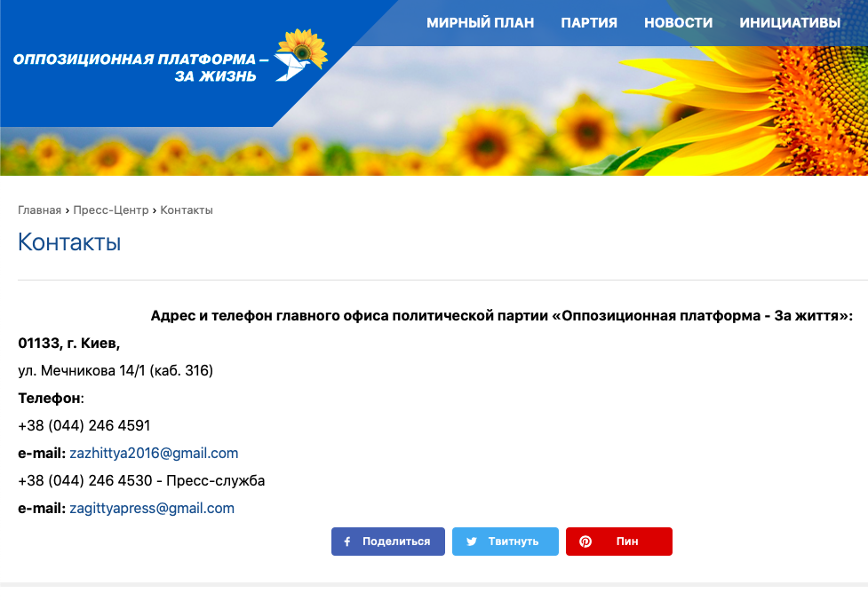This screenshot has height=601, width=868.
Task: Click the Телефон label
Action: [x=49, y=398]
